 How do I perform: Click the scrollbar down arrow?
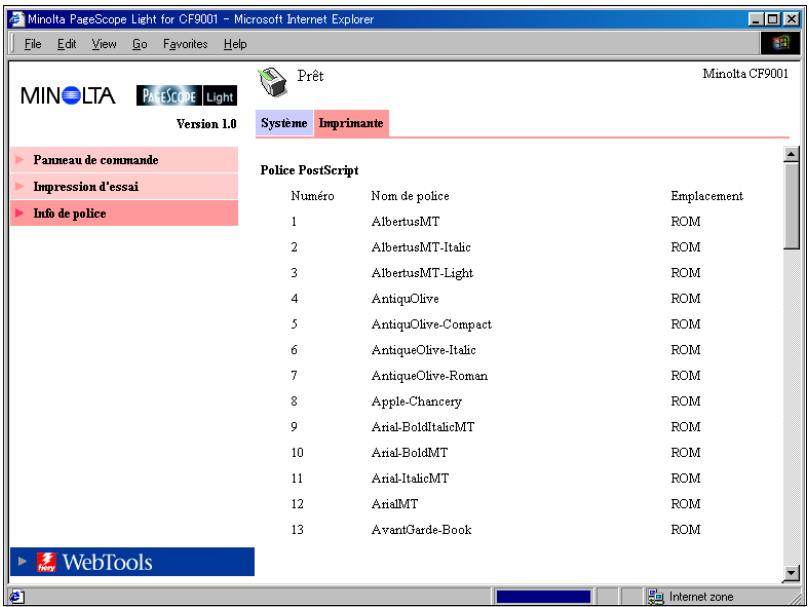click(791, 572)
